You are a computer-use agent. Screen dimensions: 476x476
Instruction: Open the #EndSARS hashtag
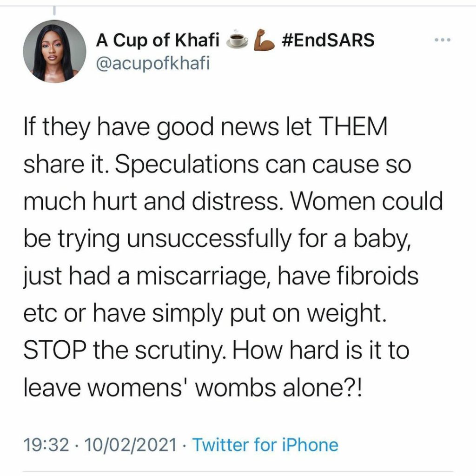point(328,41)
